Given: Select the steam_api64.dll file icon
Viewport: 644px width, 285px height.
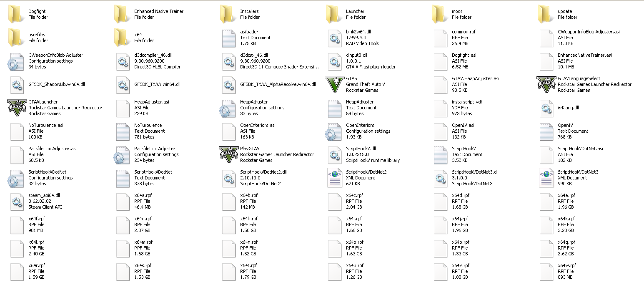Looking at the screenshot, I should [x=17, y=201].
